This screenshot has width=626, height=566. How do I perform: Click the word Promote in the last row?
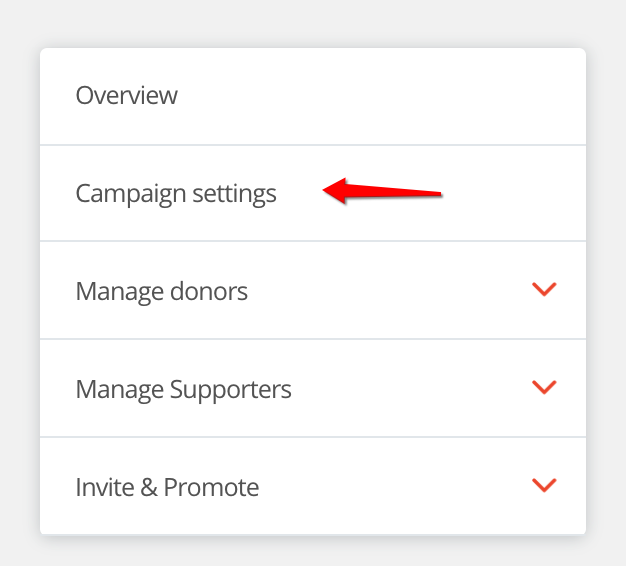(x=212, y=487)
